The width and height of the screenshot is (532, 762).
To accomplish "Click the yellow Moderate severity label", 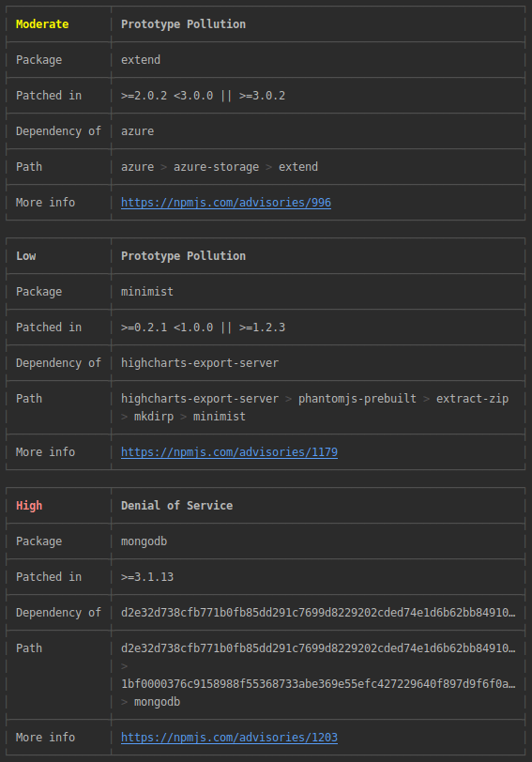I will point(42,24).
